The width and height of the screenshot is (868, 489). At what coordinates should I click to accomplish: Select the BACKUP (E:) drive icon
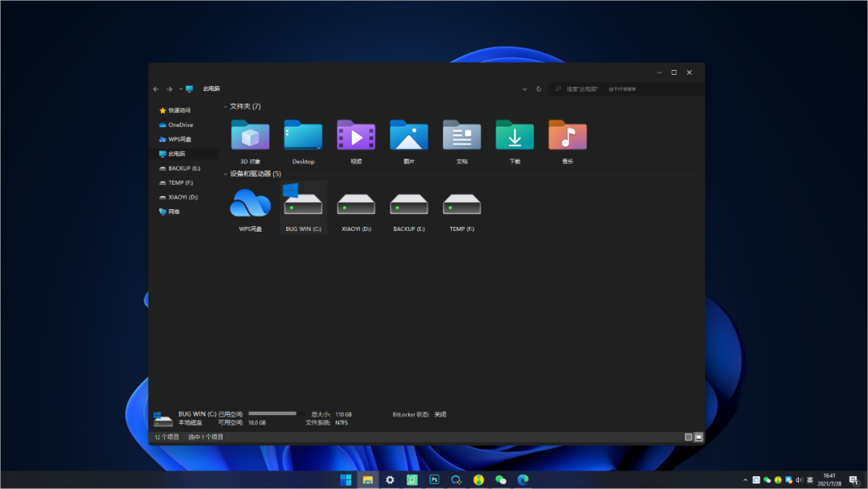pyautogui.click(x=409, y=204)
